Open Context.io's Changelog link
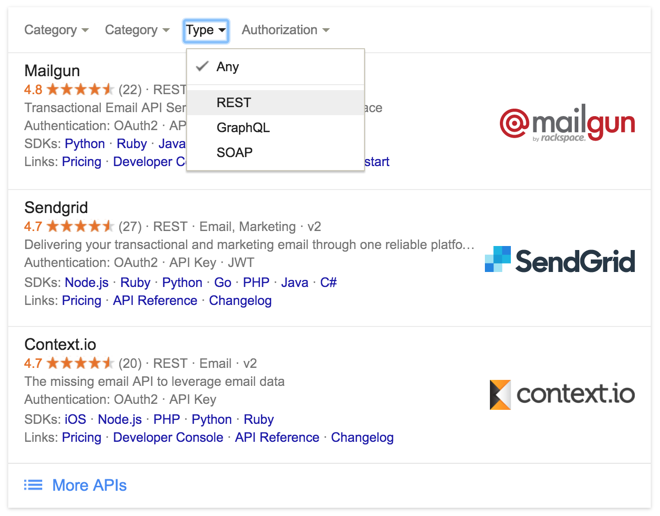 click(x=362, y=437)
